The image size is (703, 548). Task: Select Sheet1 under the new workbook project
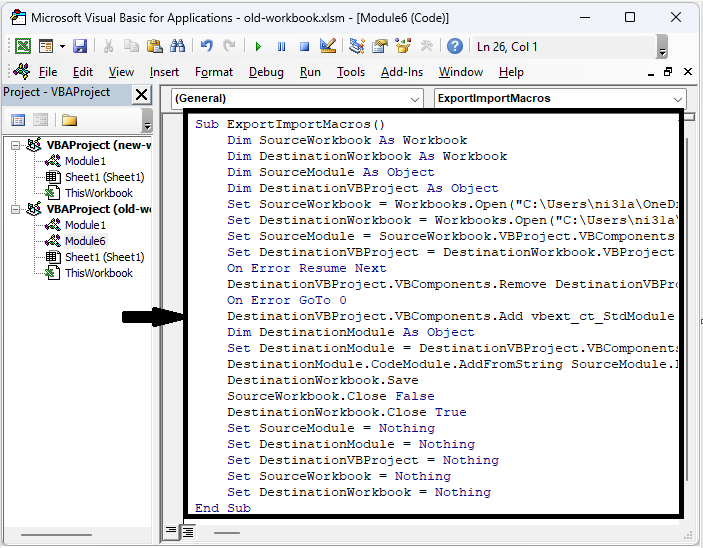click(x=104, y=177)
